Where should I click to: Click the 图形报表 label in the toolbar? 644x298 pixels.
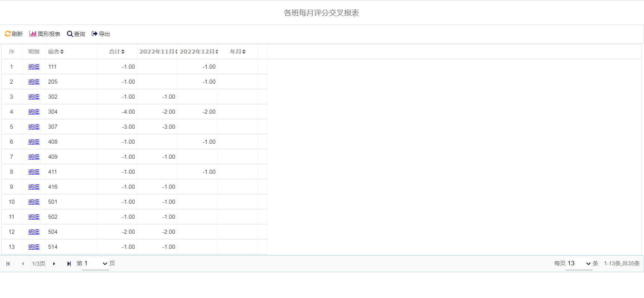tap(49, 34)
